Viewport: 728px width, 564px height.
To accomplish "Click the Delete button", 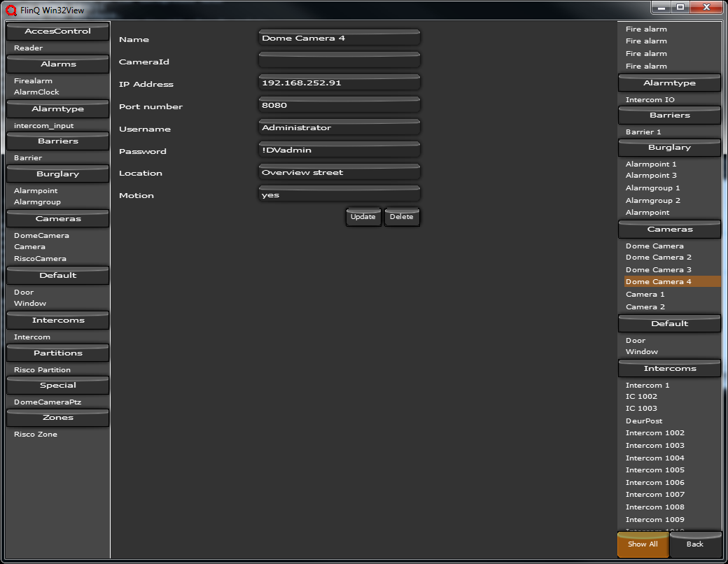I will click(402, 217).
